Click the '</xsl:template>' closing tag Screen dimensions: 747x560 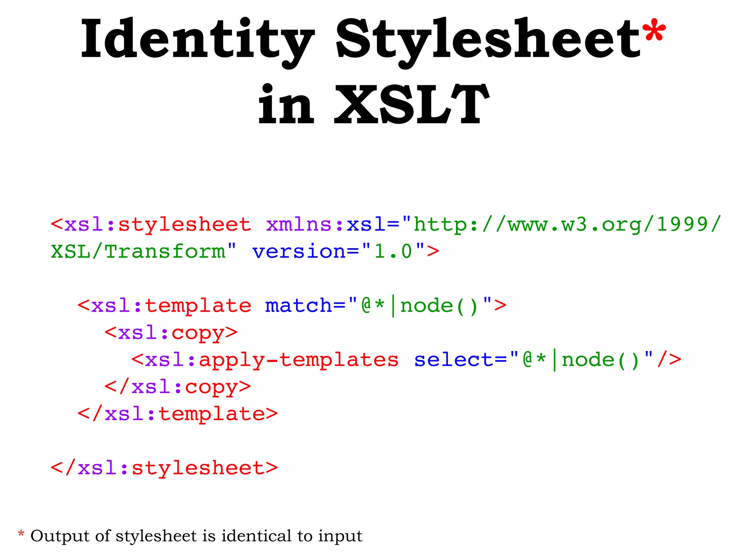pos(178,414)
